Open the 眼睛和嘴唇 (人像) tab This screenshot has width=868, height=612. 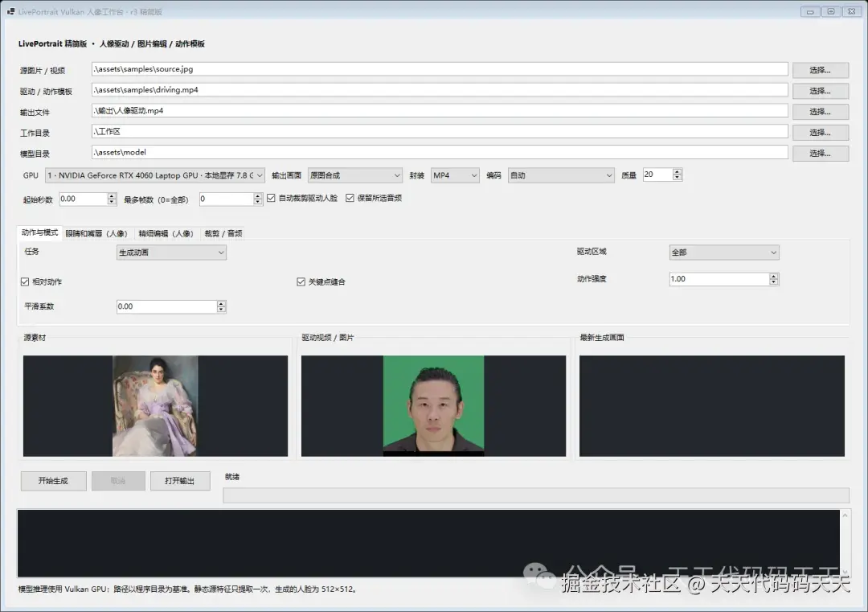click(x=96, y=234)
